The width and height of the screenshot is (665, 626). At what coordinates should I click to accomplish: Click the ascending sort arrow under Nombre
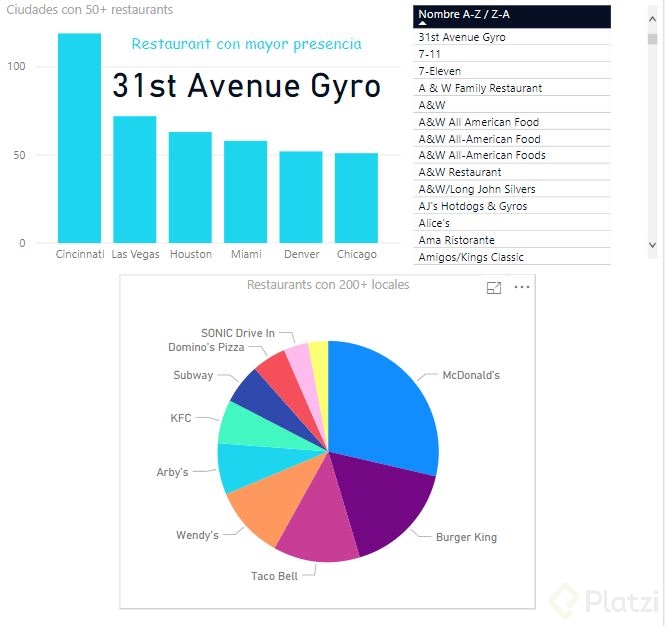[x=422, y=23]
